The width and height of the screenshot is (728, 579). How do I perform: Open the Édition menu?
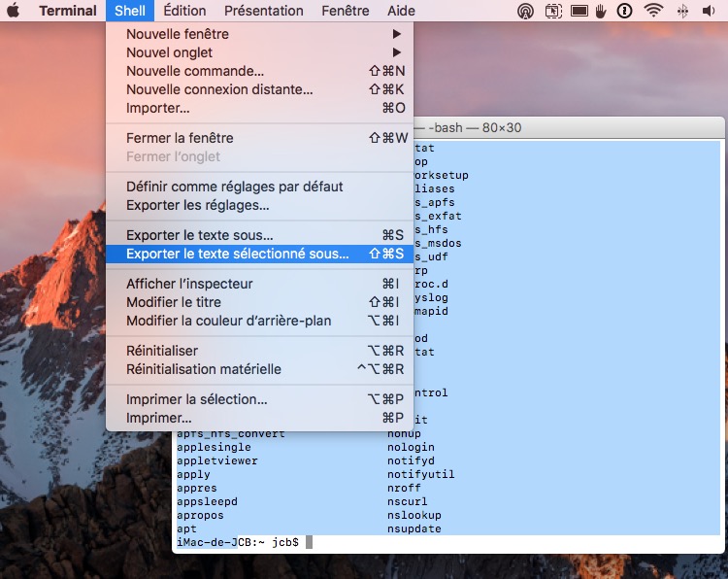pos(184,11)
